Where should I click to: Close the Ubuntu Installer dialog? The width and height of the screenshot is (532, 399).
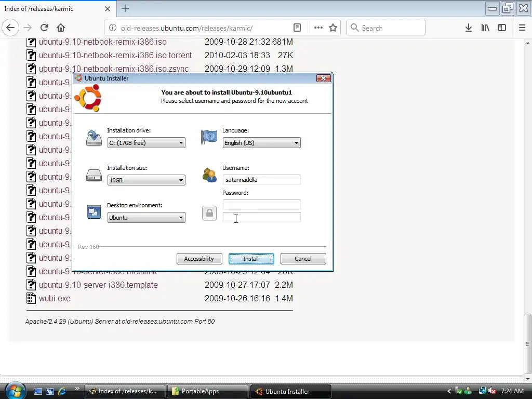[x=323, y=78]
